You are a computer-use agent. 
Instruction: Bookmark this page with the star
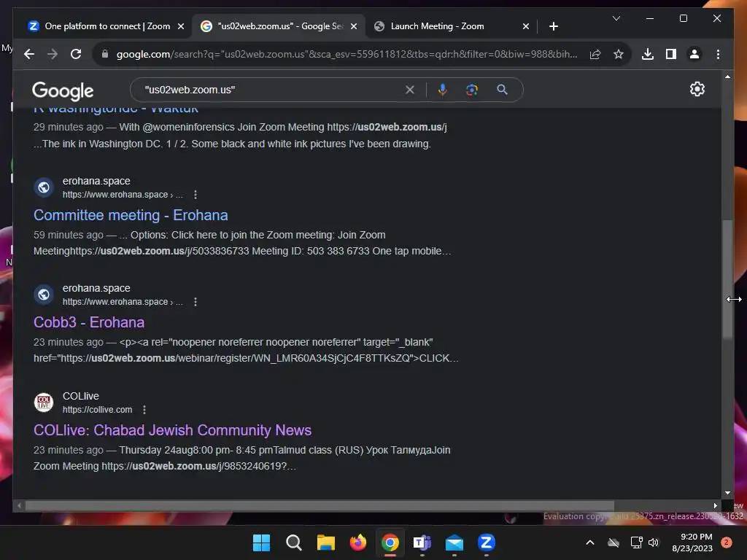tap(619, 54)
